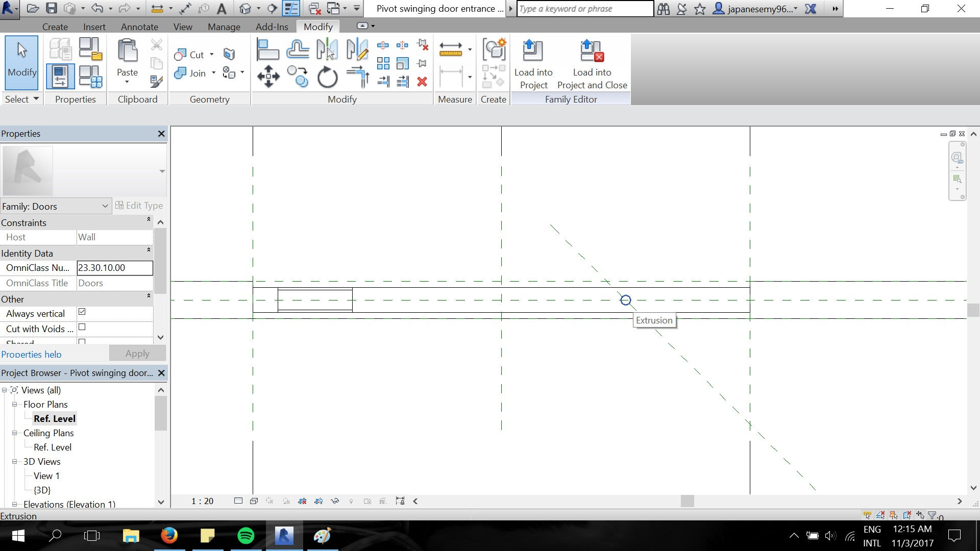The image size is (980, 551).
Task: Collapse the Floor Plans tree node
Action: click(x=15, y=404)
